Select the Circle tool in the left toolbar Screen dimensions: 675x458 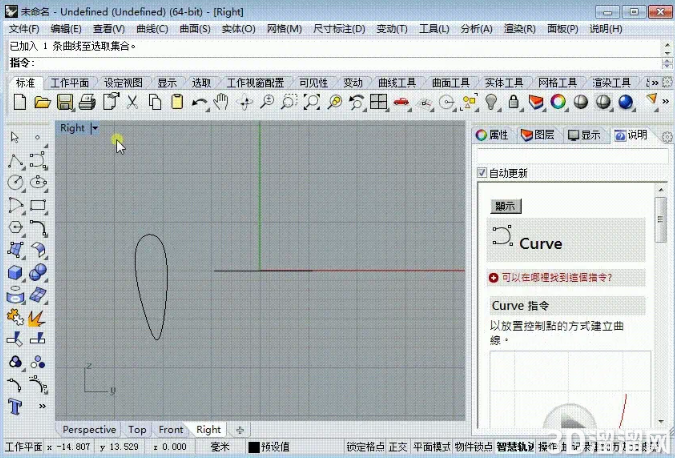(15, 183)
